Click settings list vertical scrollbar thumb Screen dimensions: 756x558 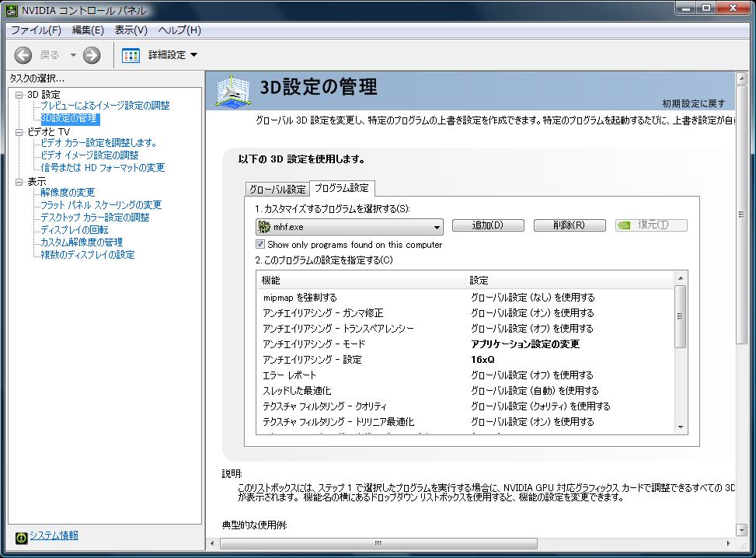pyautogui.click(x=681, y=316)
